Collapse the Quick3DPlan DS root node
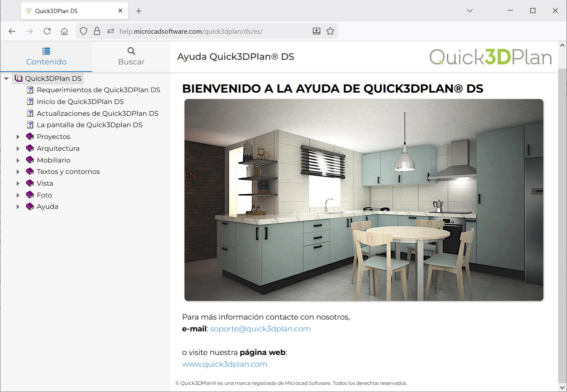 click(6, 79)
